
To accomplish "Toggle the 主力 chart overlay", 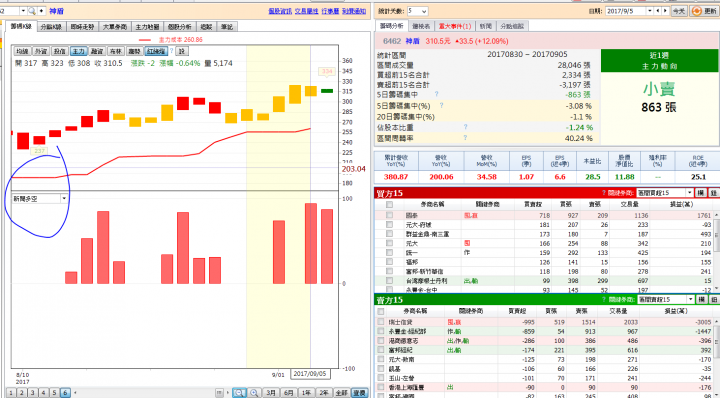I will [79, 51].
